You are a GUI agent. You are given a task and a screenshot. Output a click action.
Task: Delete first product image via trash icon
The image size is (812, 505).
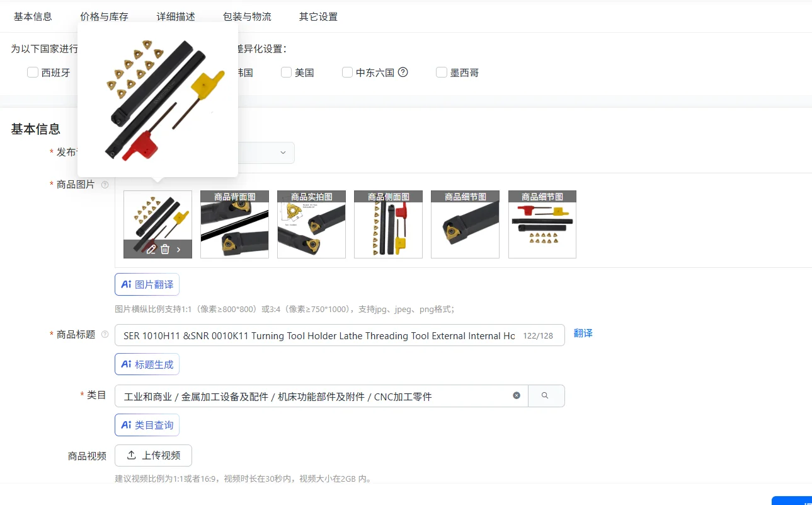[165, 249]
